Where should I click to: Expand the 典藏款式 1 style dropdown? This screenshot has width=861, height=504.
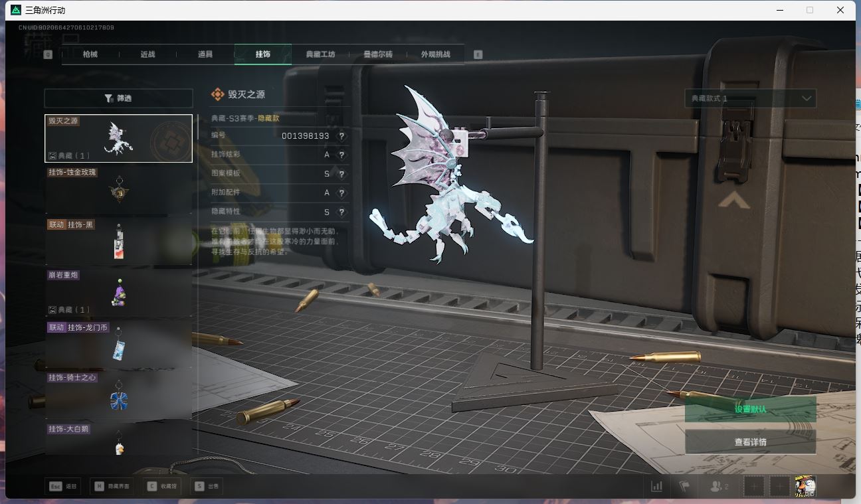pos(750,98)
